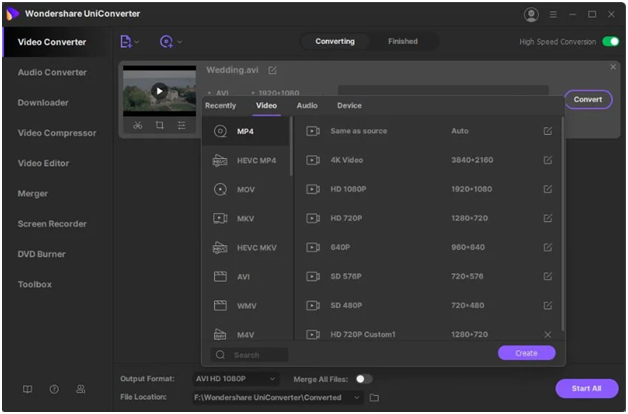Toggle Merge All Files switch
The width and height of the screenshot is (628, 414).
pos(363,379)
